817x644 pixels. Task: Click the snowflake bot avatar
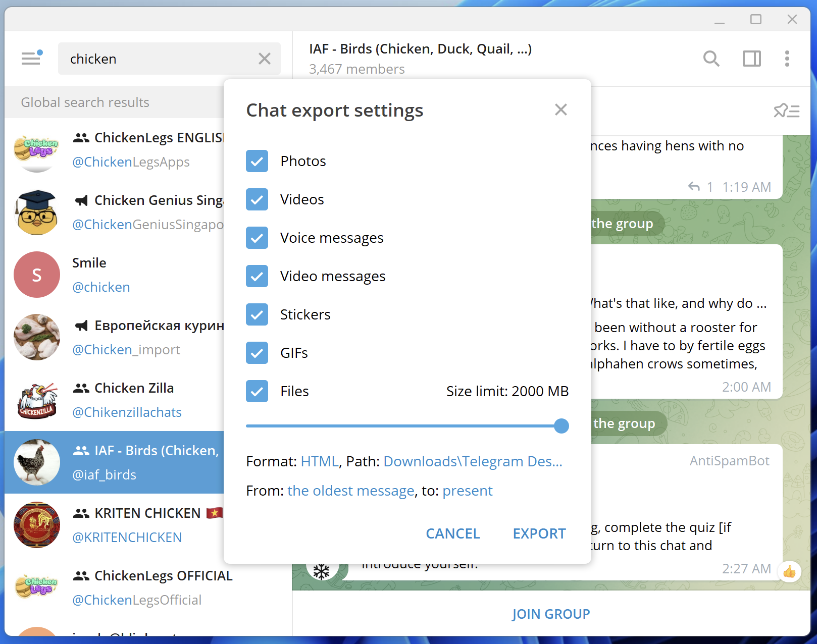tap(322, 571)
